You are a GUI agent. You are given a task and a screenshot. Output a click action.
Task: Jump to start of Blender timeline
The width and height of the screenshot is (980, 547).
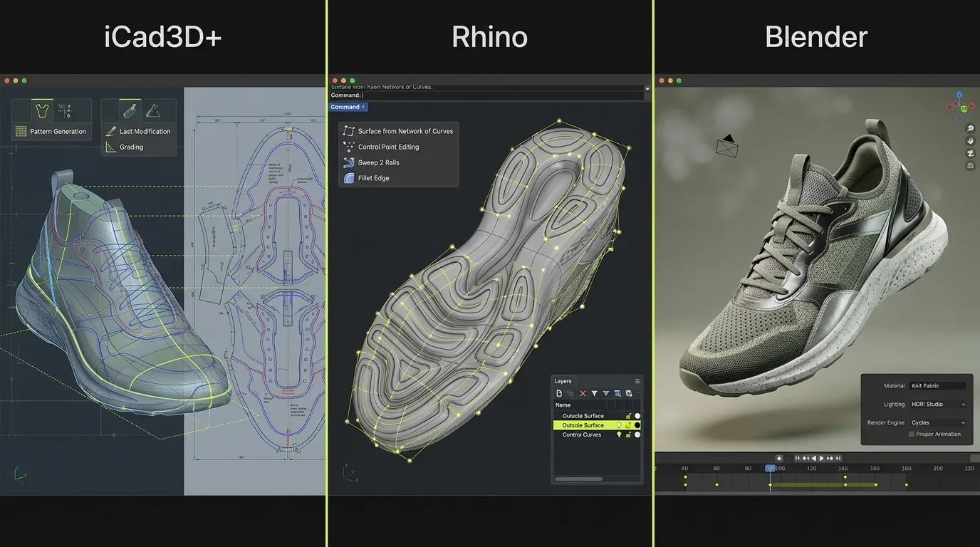pos(798,458)
